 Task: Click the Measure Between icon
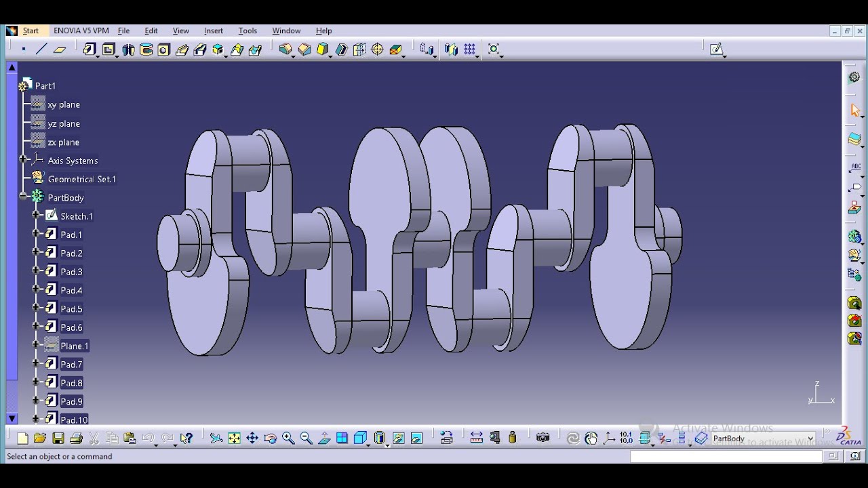click(x=477, y=439)
